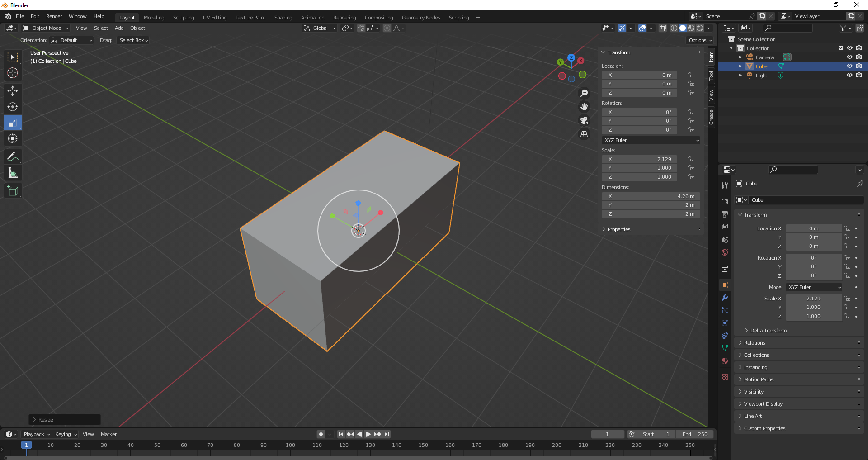The width and height of the screenshot is (868, 460).
Task: Choose the Add Cube tool
Action: [13, 191]
